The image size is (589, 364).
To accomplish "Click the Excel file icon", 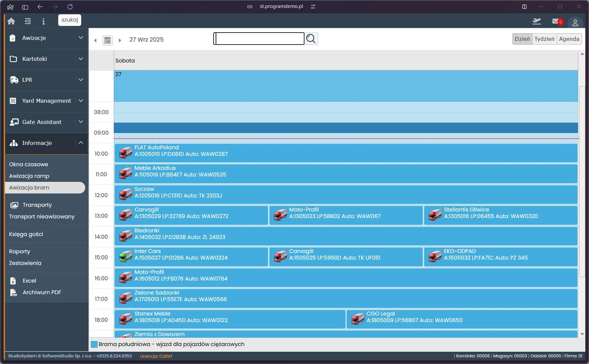I will click(x=13, y=281).
